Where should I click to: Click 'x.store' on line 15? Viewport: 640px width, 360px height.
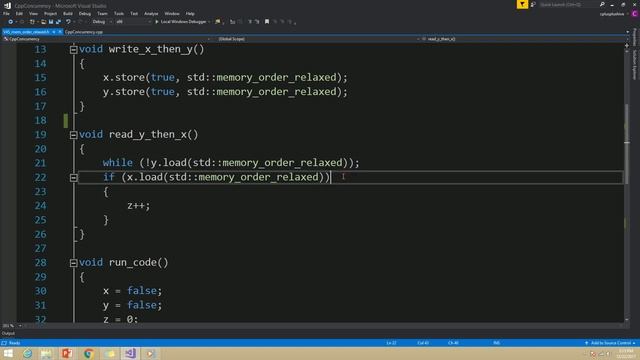point(124,78)
